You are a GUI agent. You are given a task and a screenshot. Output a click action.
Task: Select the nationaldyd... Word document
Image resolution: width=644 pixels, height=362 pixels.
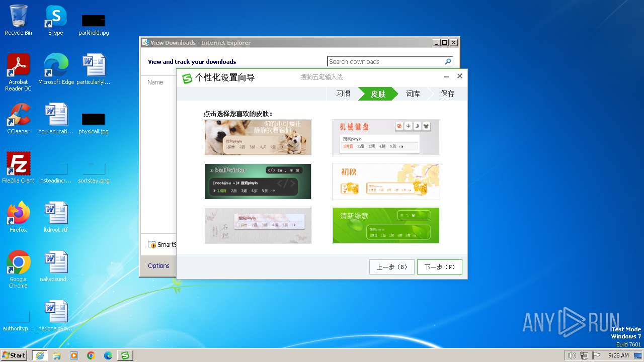pyautogui.click(x=56, y=316)
